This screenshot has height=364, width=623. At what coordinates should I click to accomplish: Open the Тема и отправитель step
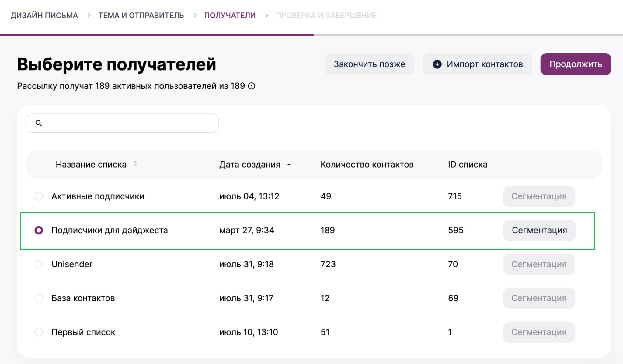tap(141, 15)
